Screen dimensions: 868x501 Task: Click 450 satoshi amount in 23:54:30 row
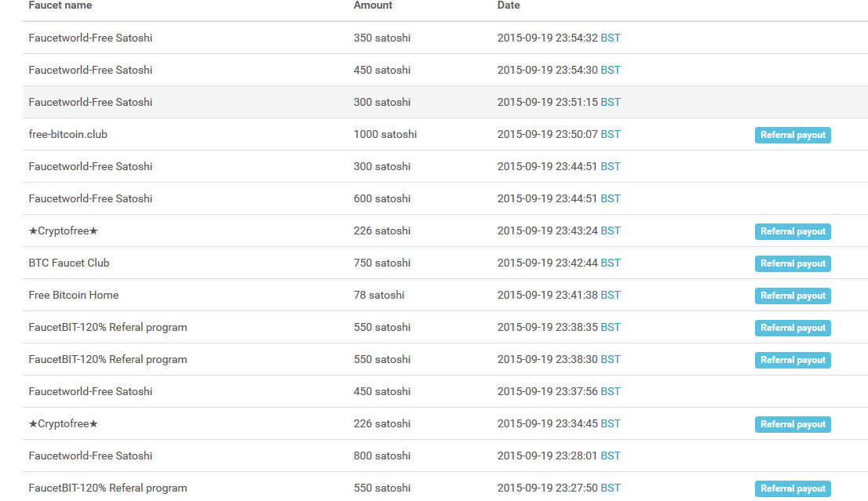click(382, 70)
